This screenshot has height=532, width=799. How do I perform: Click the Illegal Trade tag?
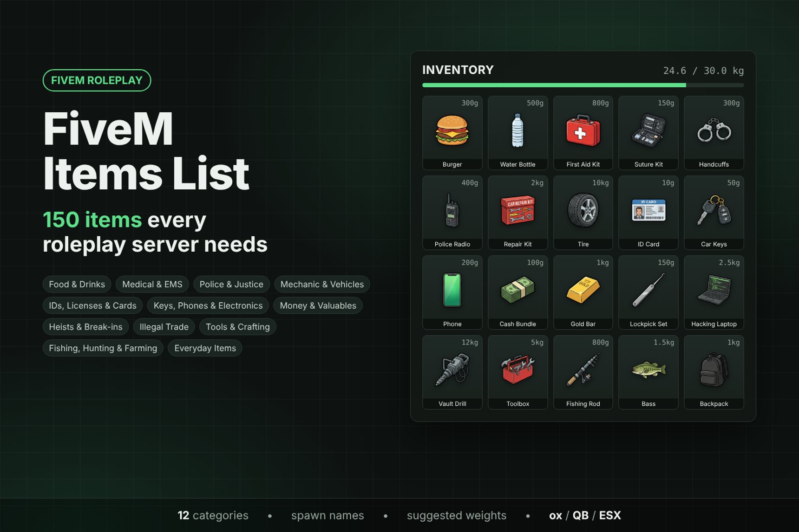(x=164, y=327)
